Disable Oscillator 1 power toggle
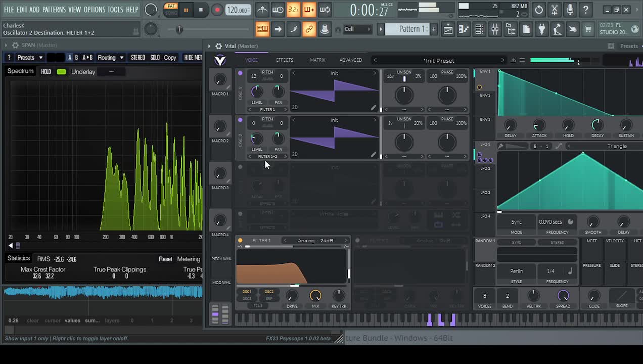The height and width of the screenshot is (364, 643). [240, 73]
